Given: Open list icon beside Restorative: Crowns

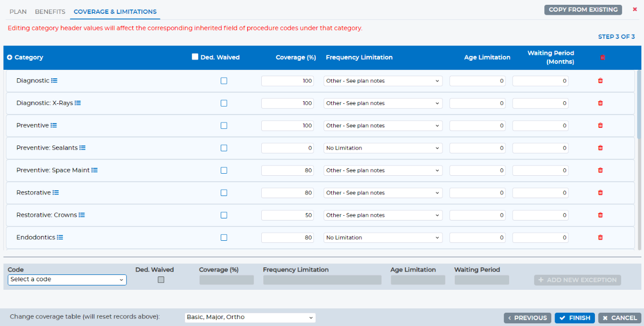Looking at the screenshot, I should tap(82, 215).
